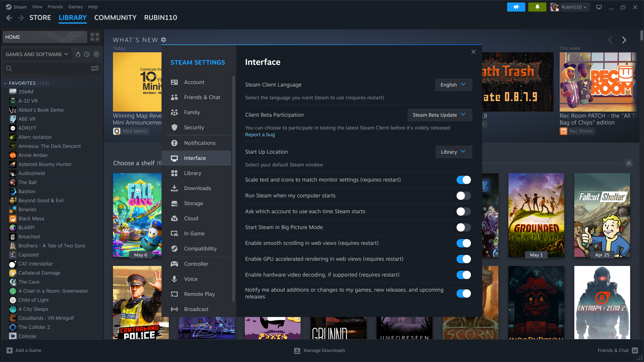644x362 pixels.
Task: Open the Storage settings icon
Action: click(174, 203)
